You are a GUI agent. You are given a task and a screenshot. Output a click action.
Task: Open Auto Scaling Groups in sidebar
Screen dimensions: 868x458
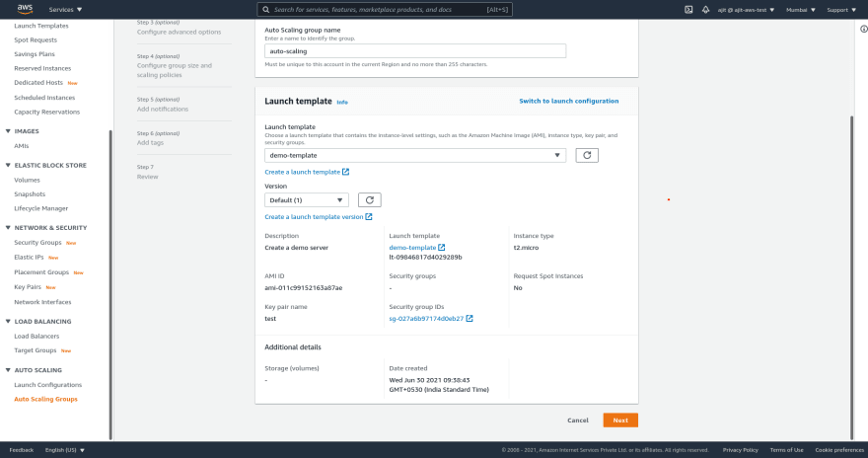[46, 399]
